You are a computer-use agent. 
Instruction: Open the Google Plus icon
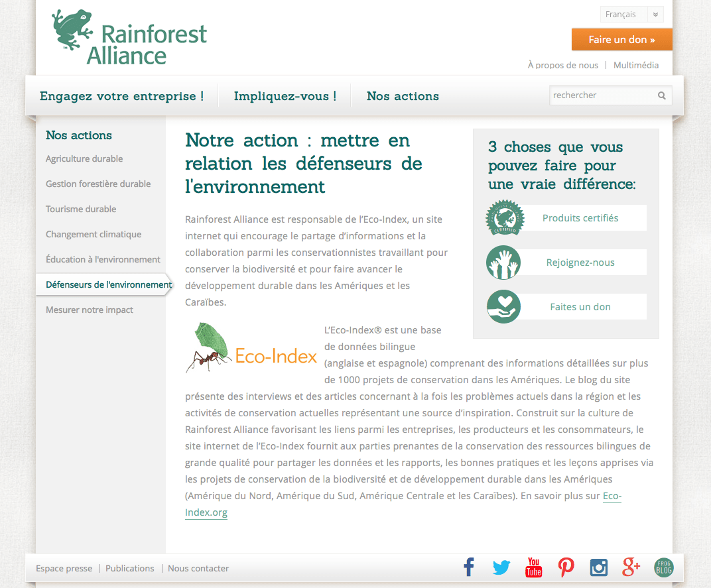pyautogui.click(x=631, y=567)
